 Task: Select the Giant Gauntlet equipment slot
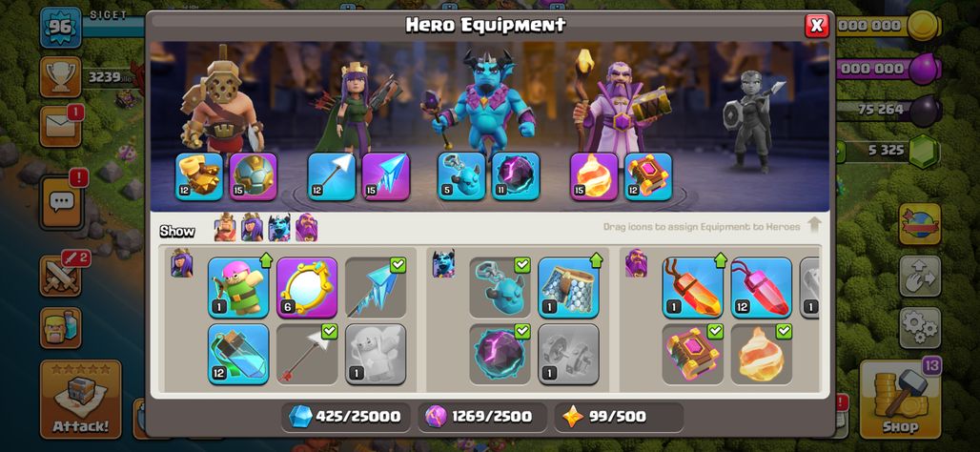(x=198, y=176)
